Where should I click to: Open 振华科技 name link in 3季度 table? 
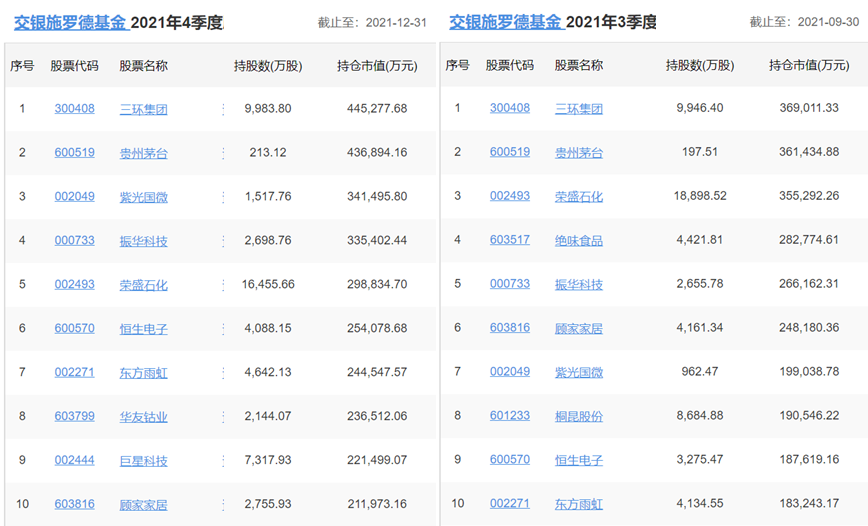click(578, 285)
